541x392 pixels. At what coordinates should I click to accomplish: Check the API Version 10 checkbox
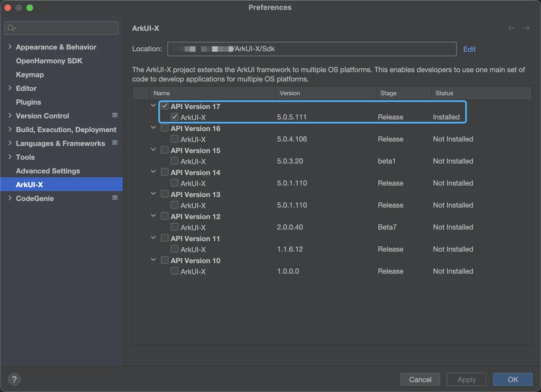[x=165, y=260]
